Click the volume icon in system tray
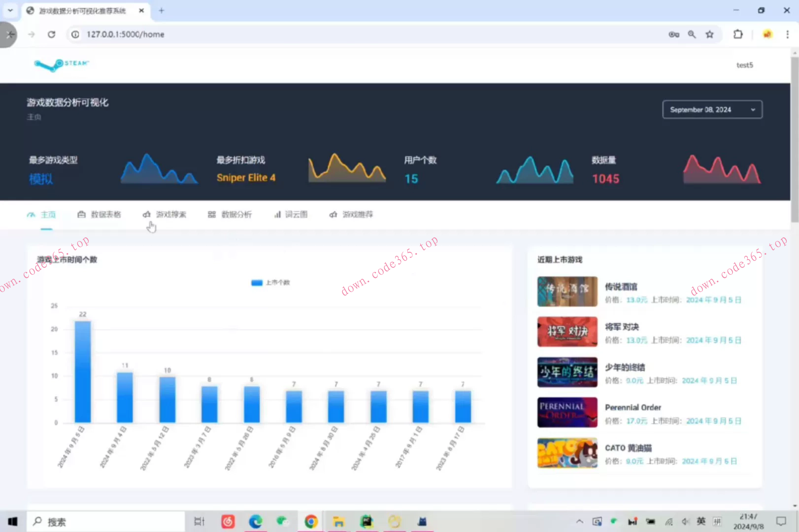The image size is (799, 532). 685,522
